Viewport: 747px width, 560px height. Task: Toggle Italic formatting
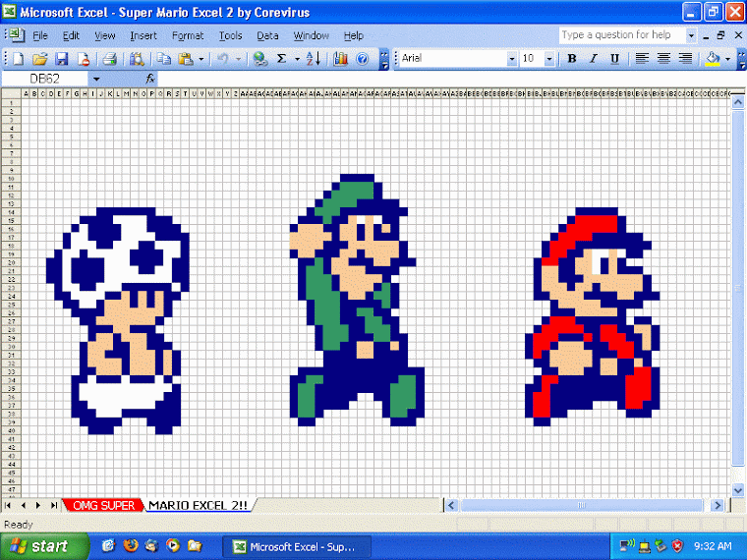593,59
